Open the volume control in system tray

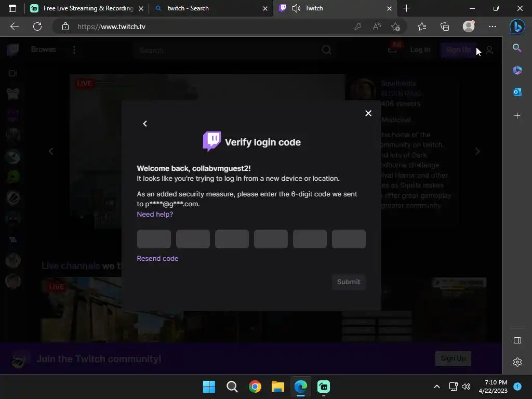tap(466, 387)
